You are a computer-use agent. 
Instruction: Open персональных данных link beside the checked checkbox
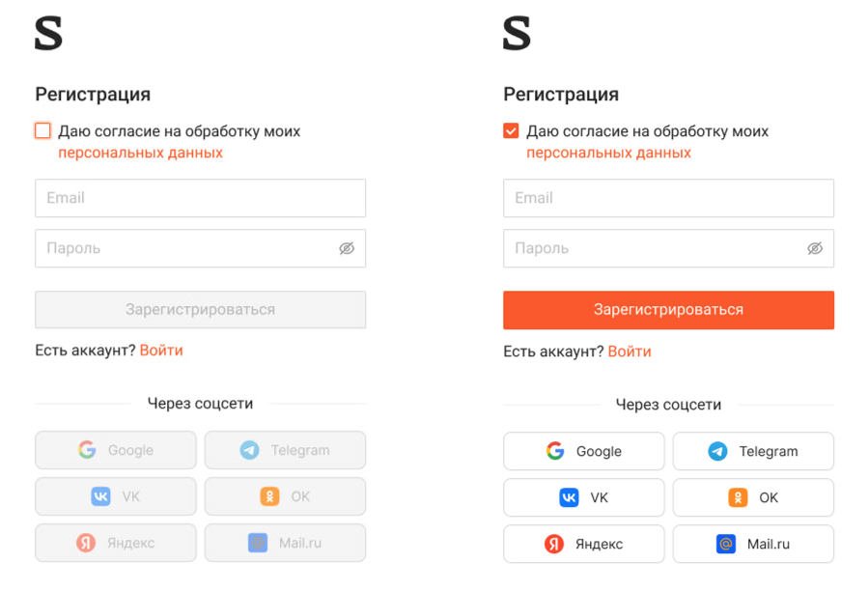(608, 153)
